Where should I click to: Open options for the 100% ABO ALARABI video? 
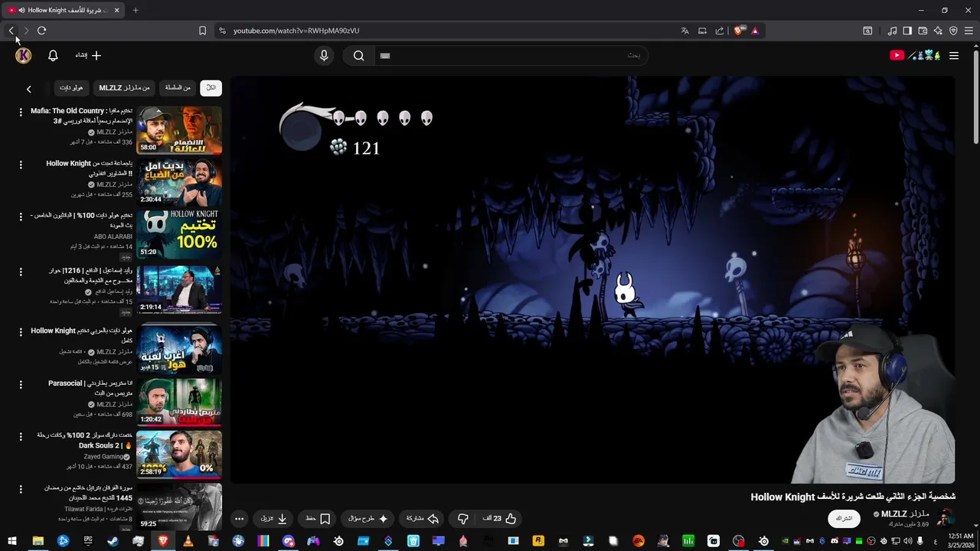pos(21,217)
